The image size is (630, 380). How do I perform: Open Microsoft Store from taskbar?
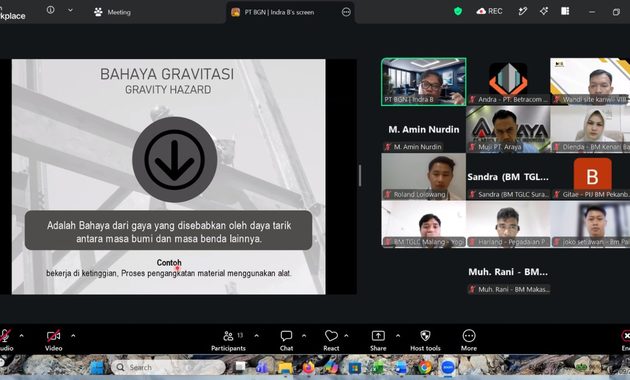355,367
